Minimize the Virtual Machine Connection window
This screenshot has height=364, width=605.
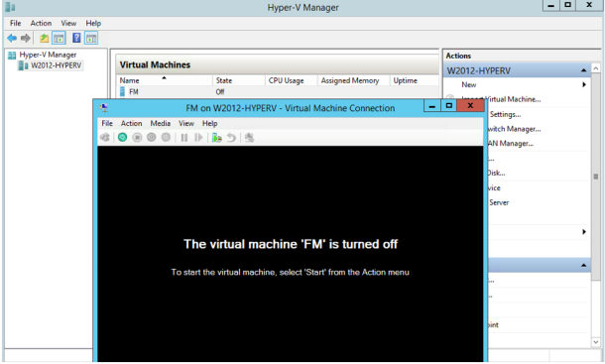click(x=432, y=105)
